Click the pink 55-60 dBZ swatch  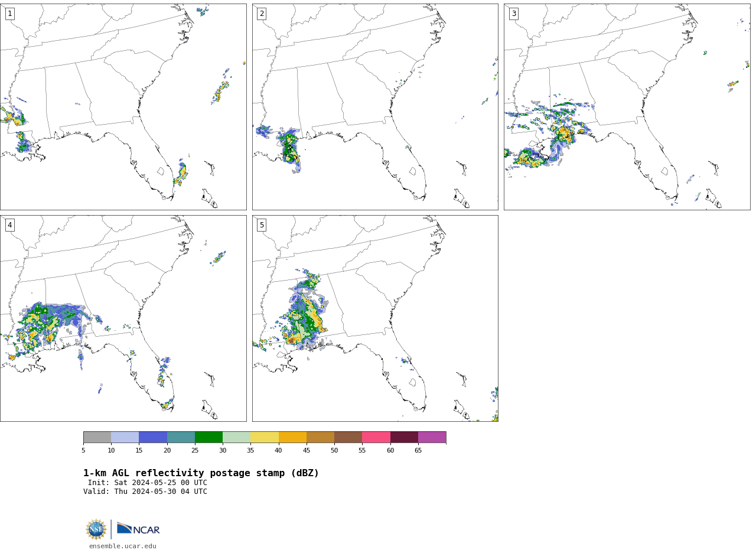click(x=376, y=437)
